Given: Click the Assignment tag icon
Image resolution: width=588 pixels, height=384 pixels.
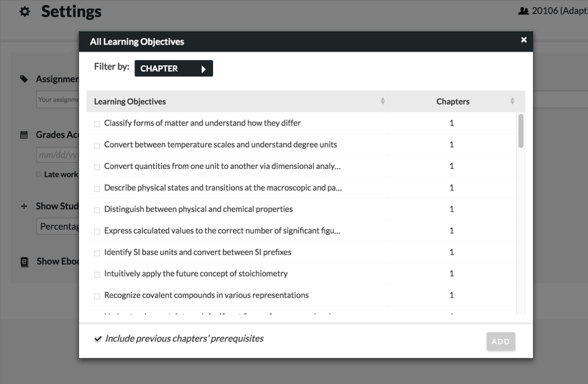Looking at the screenshot, I should coord(24,79).
